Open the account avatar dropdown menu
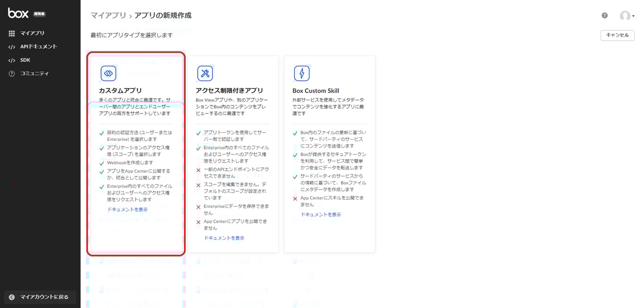Image resolution: width=644 pixels, height=308 pixels. point(632,16)
